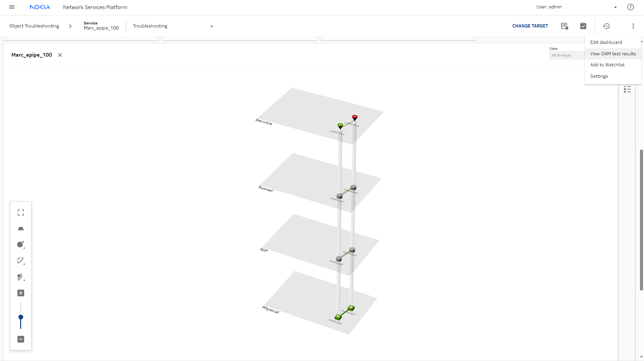The height and width of the screenshot is (361, 644).
Task: Close the Marc_epipe_100 tab
Action: [x=60, y=55]
